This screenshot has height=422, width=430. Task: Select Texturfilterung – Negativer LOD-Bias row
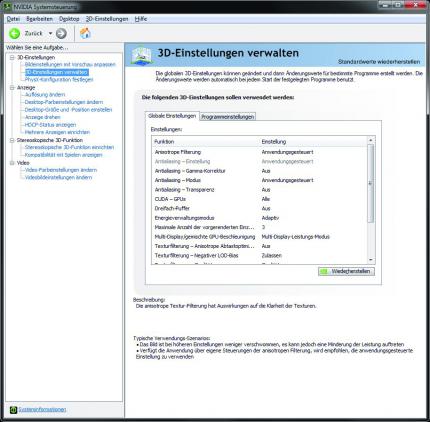click(259, 255)
